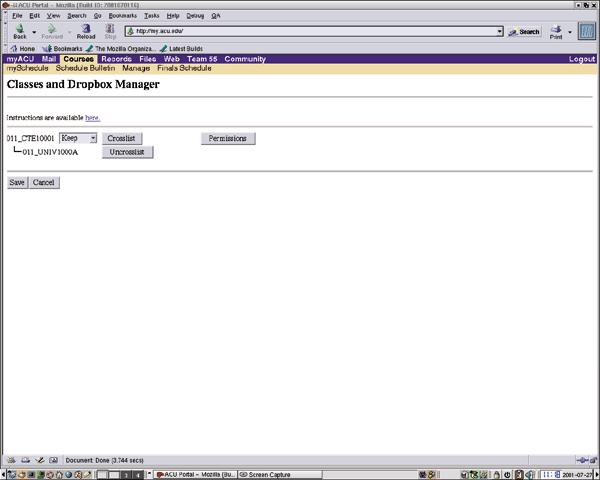Viewport: 600px width, 480px height.
Task: Select the Finals Schedule sub-tab
Action: (184, 68)
